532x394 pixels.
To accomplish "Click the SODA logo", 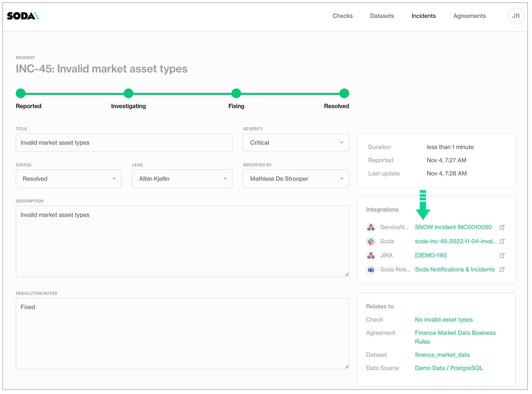I will (x=23, y=16).
